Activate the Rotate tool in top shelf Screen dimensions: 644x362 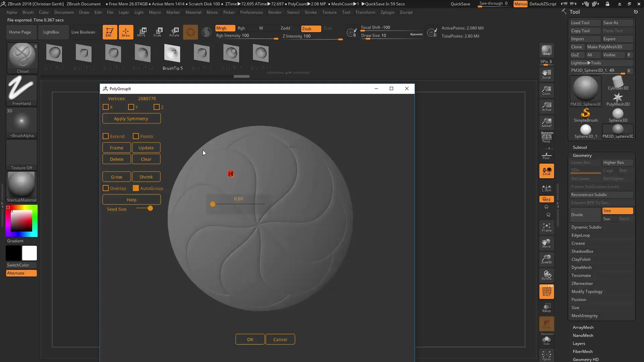tap(174, 32)
